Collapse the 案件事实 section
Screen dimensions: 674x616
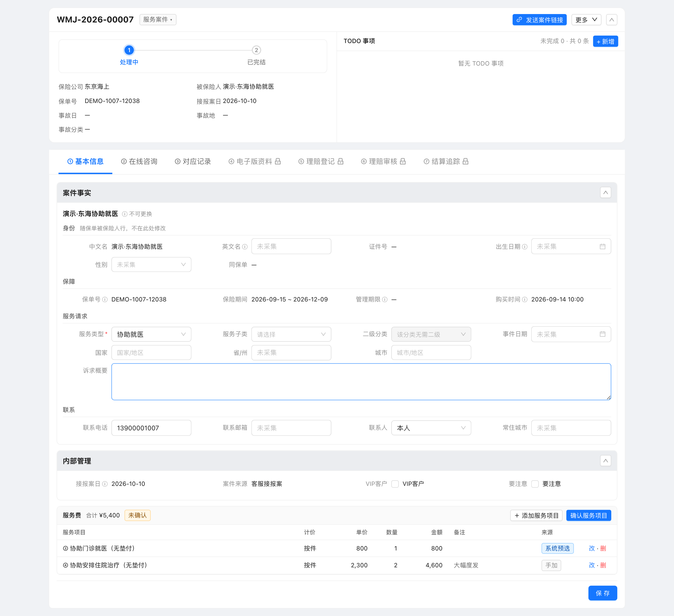(605, 193)
